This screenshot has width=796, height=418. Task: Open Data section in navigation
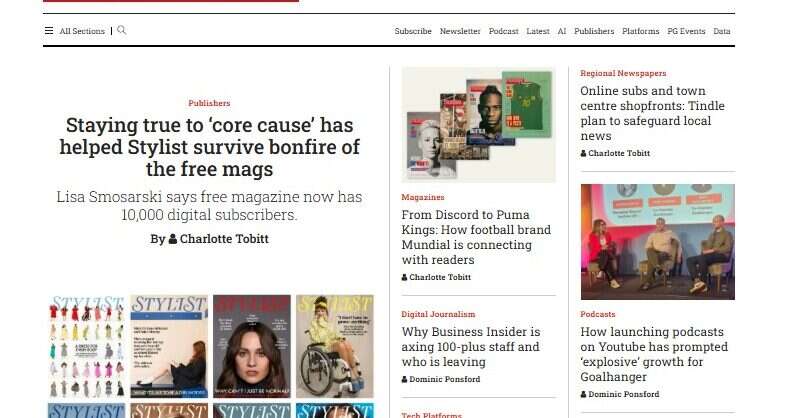(x=721, y=31)
